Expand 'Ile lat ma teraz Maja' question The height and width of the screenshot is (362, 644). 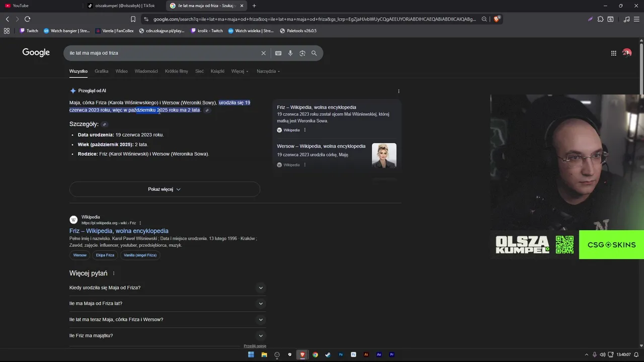tap(168, 320)
